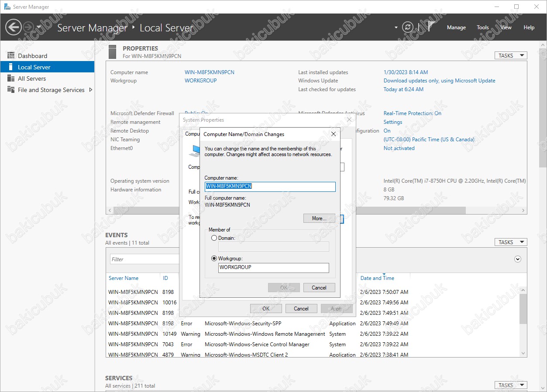Select the event with ID 7043
Image resolution: width=547 pixels, height=392 pixels.
[x=168, y=344]
